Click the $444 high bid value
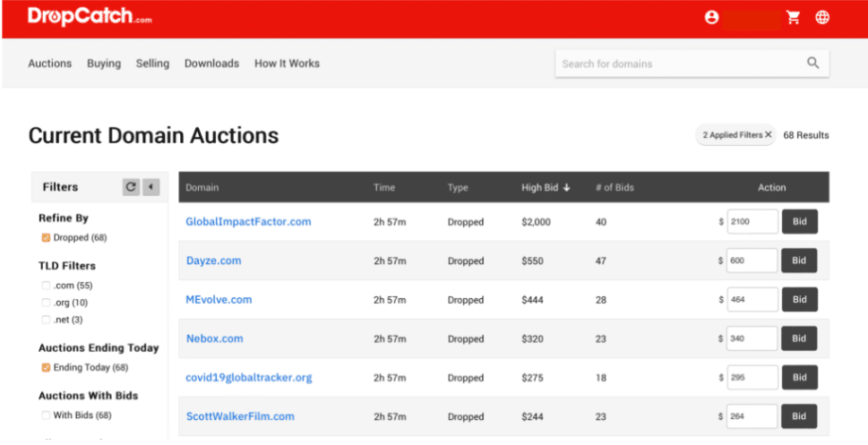 pyautogui.click(x=533, y=299)
